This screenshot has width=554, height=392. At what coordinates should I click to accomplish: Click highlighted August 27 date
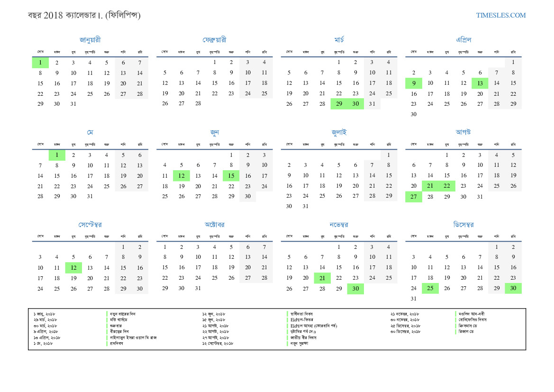(413, 197)
